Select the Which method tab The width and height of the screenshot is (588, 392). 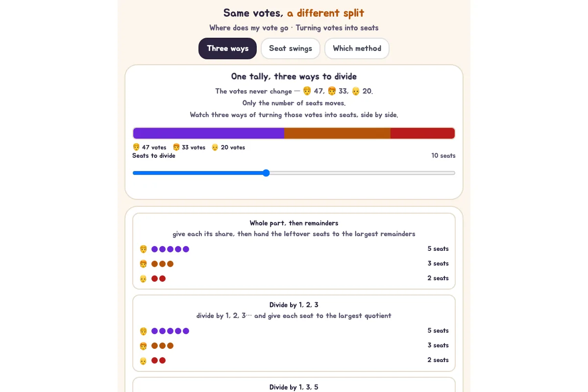point(357,49)
